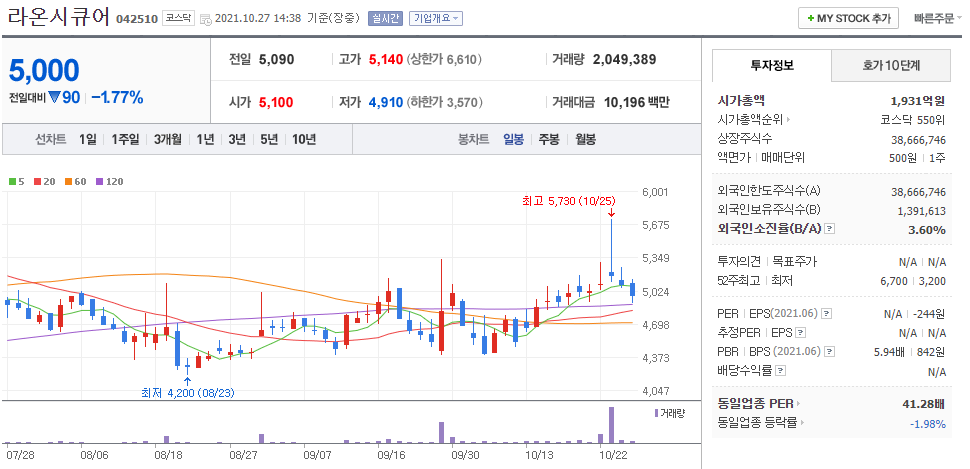Select the 3개월 line chart period
This screenshot has width=970, height=469.
pyautogui.click(x=168, y=139)
